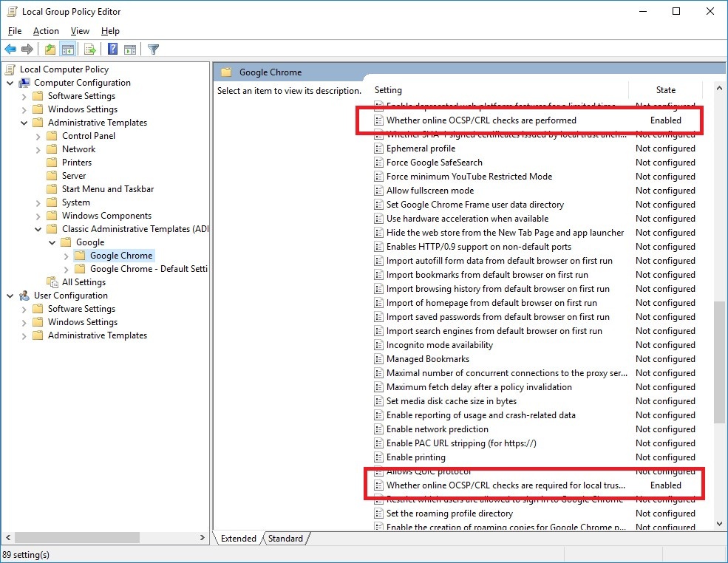Open the File menu
This screenshot has width=728, height=563.
click(15, 31)
